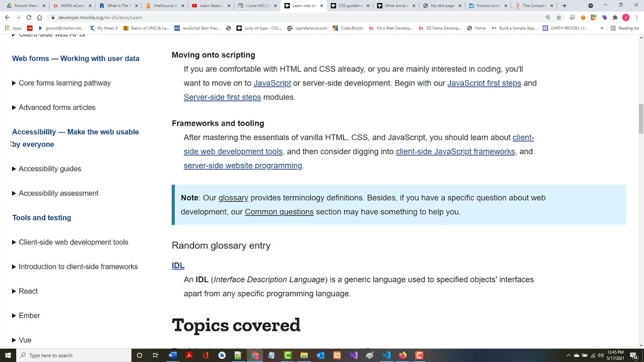Switch to the MERN eCommerce tab
Screen dimensions: 644x362
71,6
